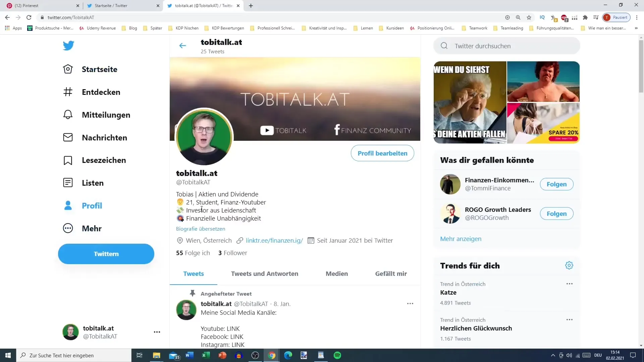Open Apps shortcut in bookmarks bar
This screenshot has width=644, height=362.
(x=13, y=28)
